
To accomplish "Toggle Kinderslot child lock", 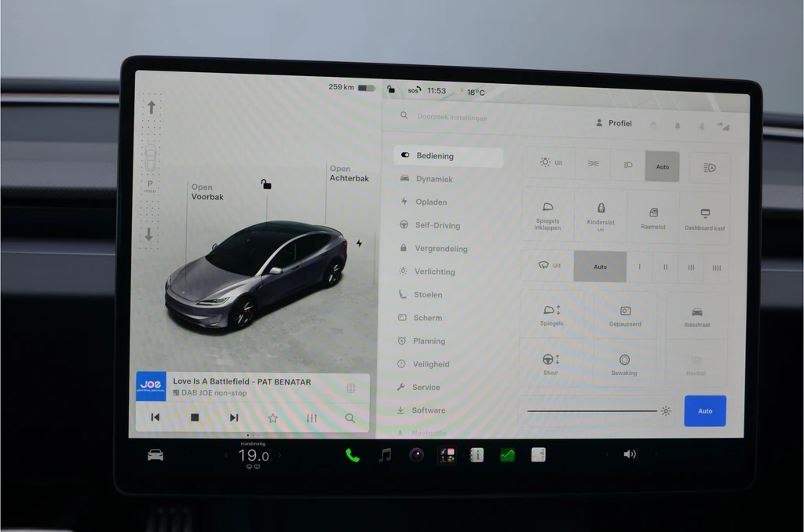I will pos(601,215).
